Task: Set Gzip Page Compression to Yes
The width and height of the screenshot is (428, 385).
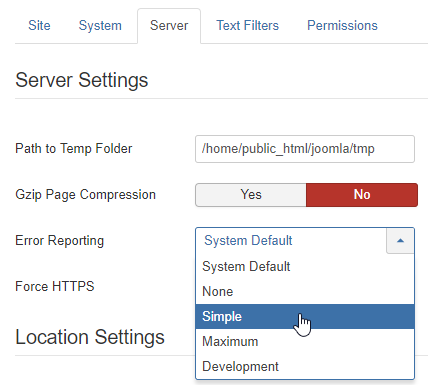Action: tap(251, 195)
